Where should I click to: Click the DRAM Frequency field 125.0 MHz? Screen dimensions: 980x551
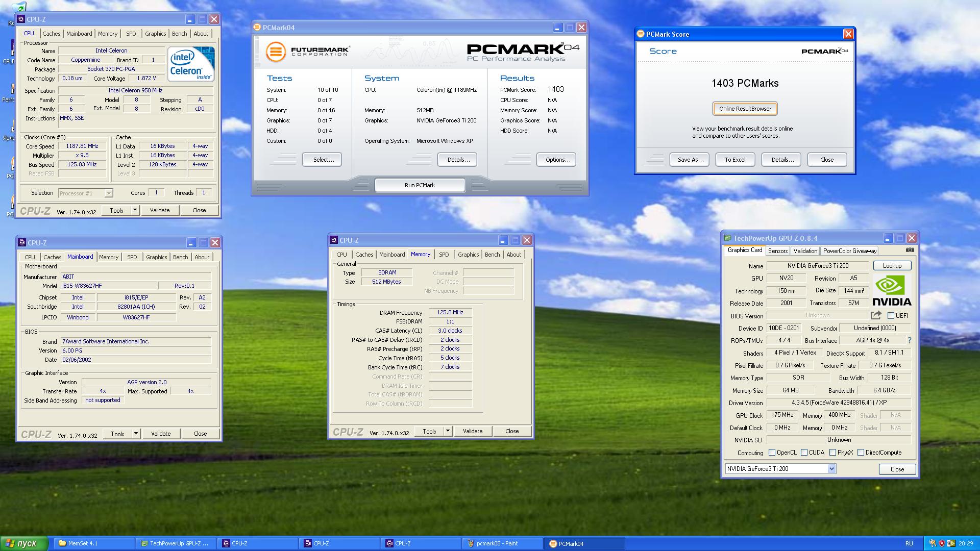[x=450, y=312]
